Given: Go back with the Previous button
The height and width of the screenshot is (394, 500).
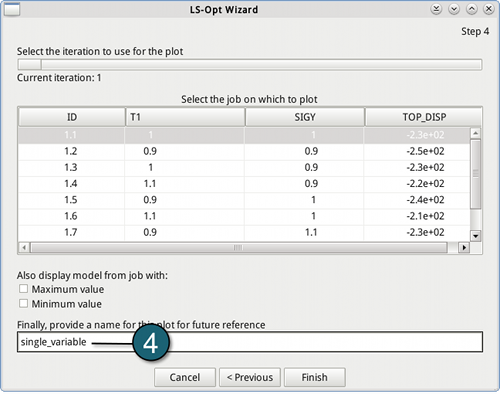Looking at the screenshot, I should click(x=250, y=377).
